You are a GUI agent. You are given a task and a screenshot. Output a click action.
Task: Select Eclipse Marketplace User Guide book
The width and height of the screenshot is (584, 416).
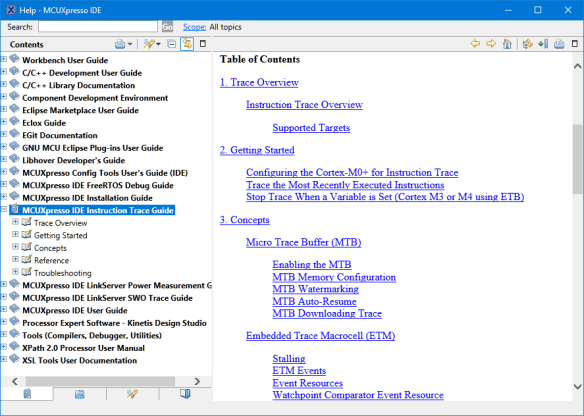coord(80,110)
